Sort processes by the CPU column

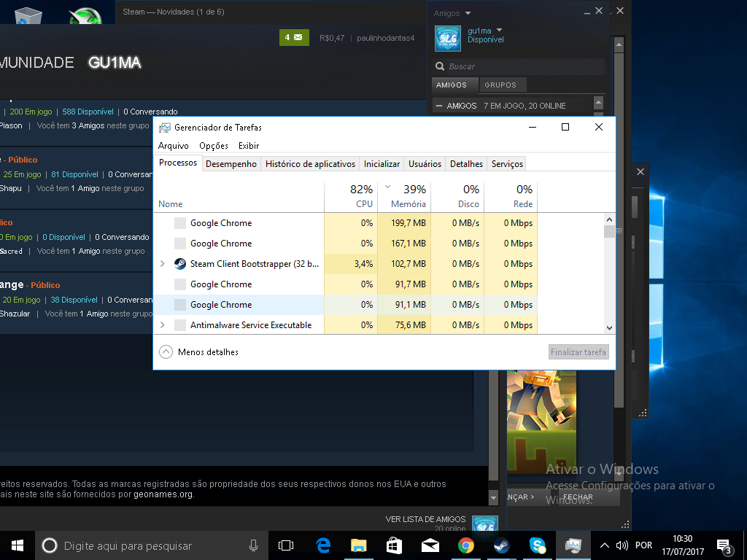[x=351, y=196]
